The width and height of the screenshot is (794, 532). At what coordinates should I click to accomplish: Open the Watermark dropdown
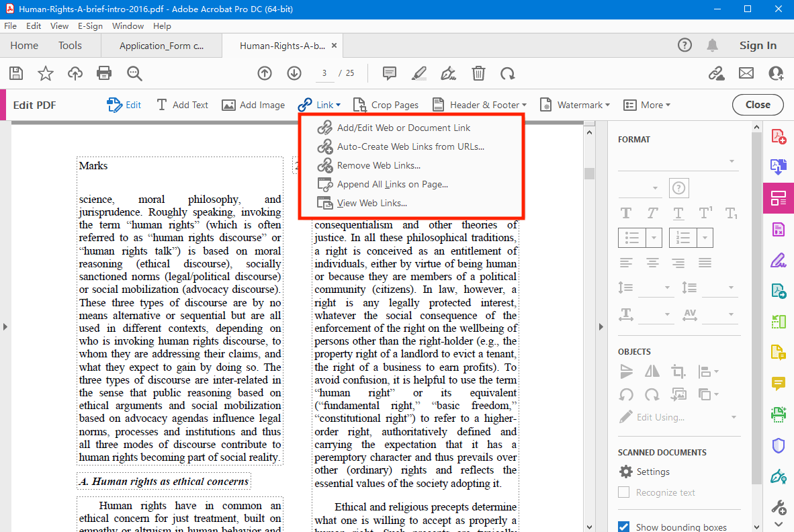[x=574, y=105]
